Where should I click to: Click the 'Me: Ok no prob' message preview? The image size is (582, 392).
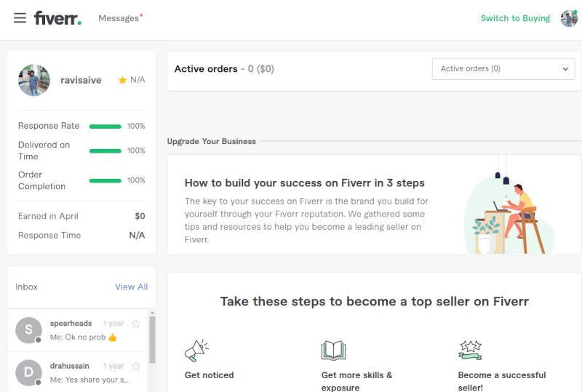(84, 337)
